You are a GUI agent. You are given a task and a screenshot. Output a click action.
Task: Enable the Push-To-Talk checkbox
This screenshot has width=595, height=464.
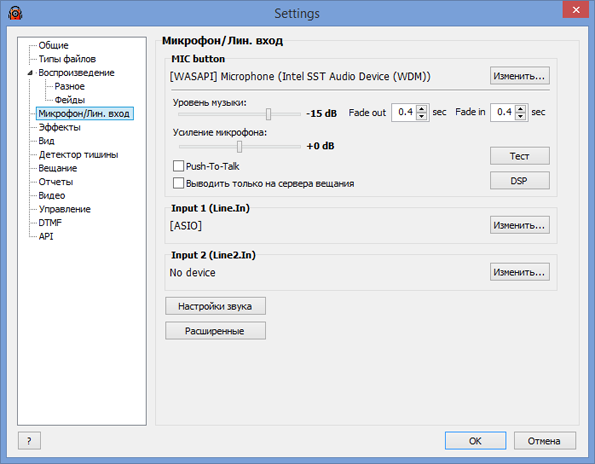178,166
